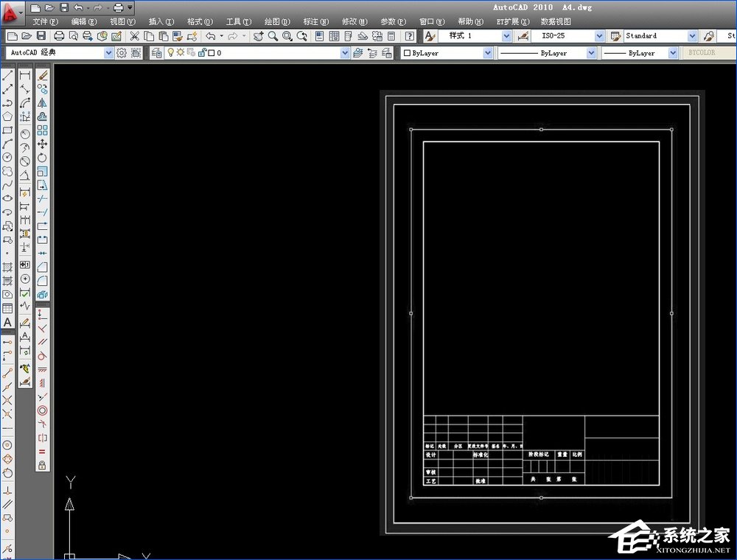This screenshot has height=560, width=737.
Task: Select the Chamfer tool
Action: pos(42,267)
